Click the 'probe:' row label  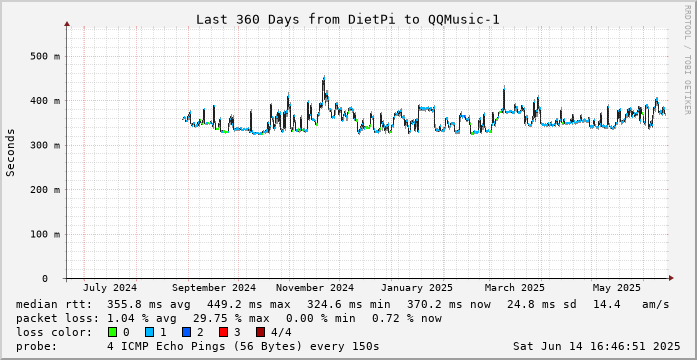pos(36,346)
